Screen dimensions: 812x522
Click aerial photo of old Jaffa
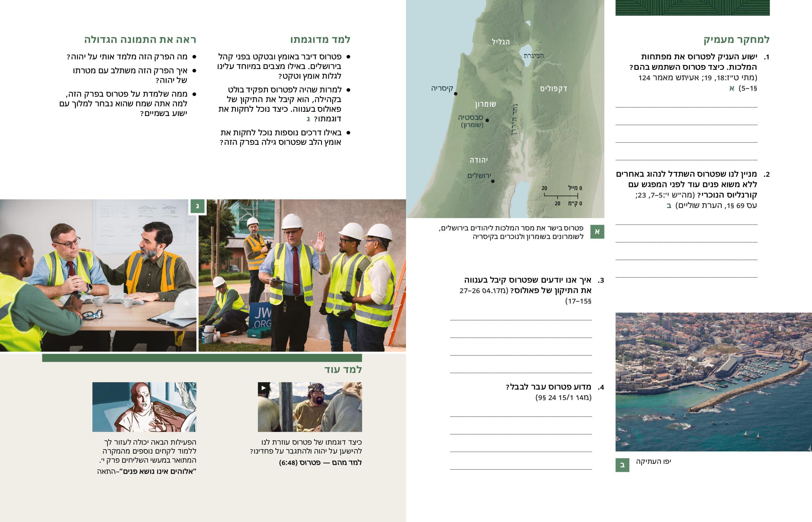714,382
